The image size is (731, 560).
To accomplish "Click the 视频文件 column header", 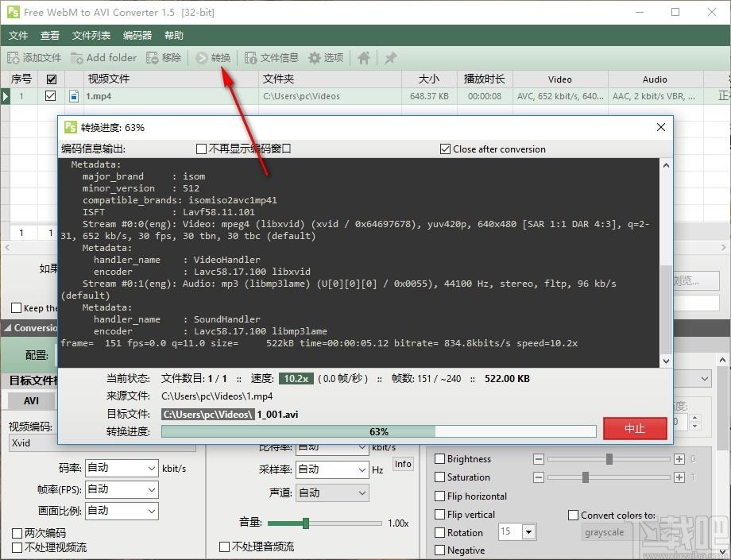I will tap(171, 79).
